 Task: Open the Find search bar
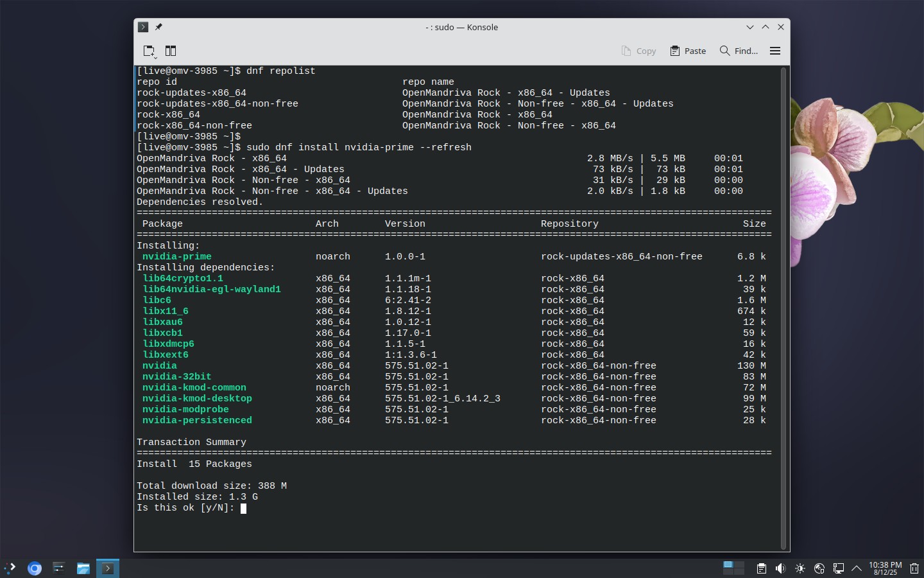pyautogui.click(x=739, y=51)
